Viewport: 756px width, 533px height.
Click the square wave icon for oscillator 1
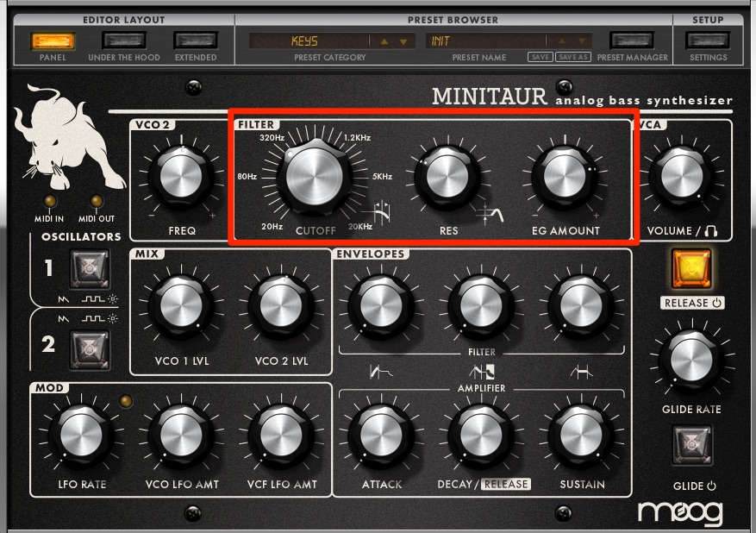92,299
